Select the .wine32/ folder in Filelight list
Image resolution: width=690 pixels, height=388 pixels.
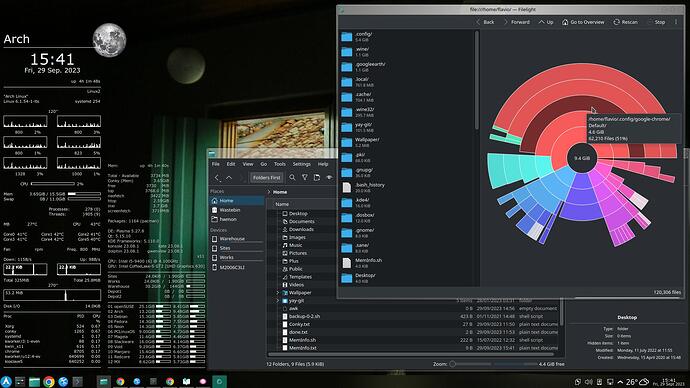407,112
